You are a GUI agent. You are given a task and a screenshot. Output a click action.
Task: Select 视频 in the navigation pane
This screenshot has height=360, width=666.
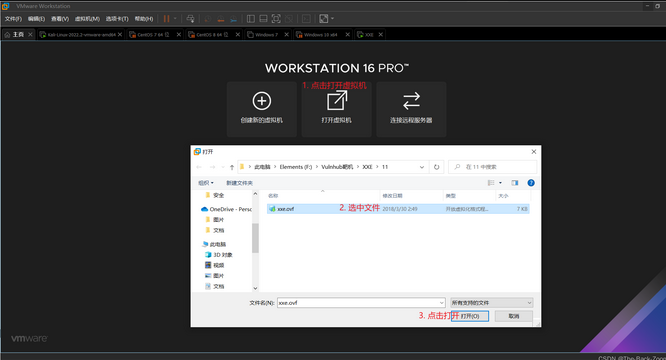click(214, 265)
